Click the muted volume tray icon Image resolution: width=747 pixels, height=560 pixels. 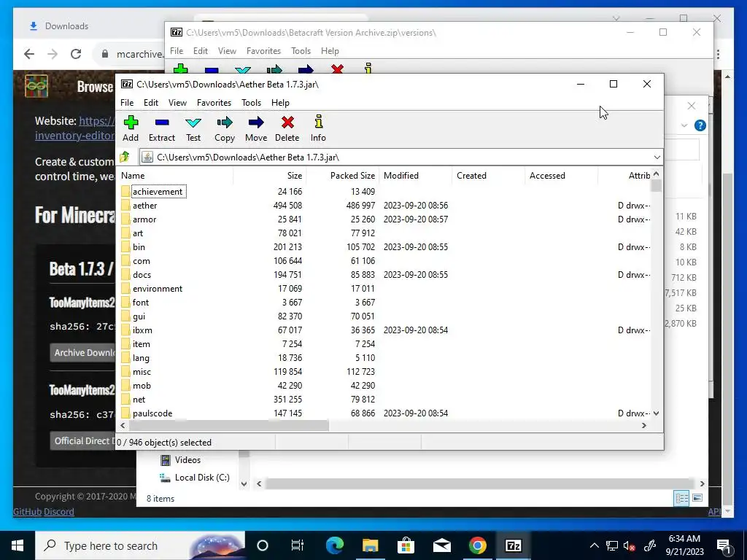(629, 545)
